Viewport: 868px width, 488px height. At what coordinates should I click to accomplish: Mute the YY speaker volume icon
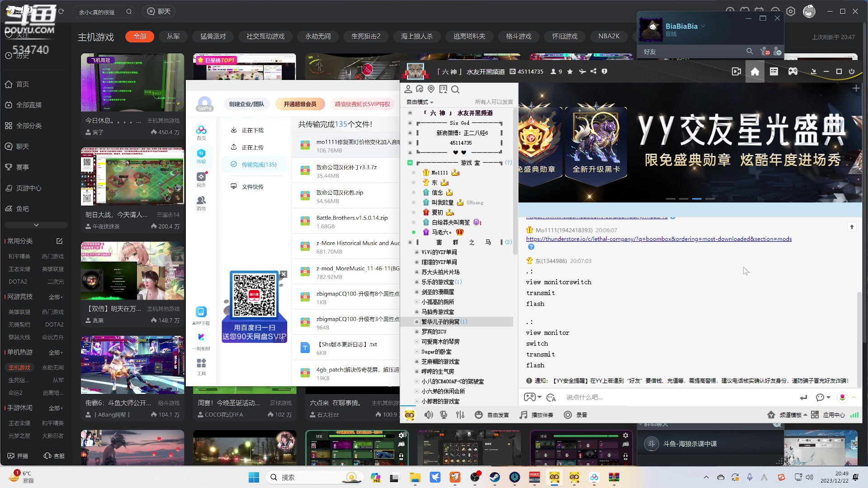point(429,415)
